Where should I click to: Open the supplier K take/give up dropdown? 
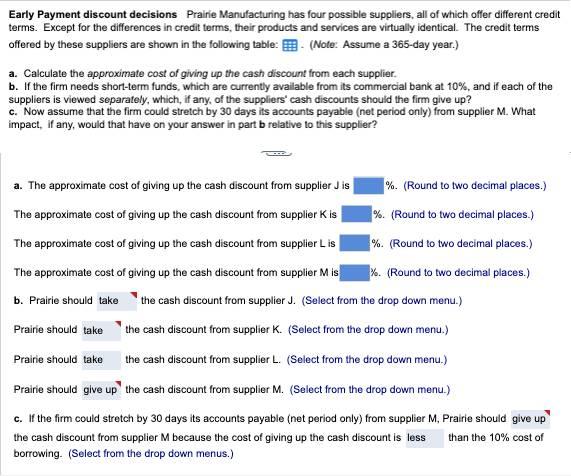101,330
